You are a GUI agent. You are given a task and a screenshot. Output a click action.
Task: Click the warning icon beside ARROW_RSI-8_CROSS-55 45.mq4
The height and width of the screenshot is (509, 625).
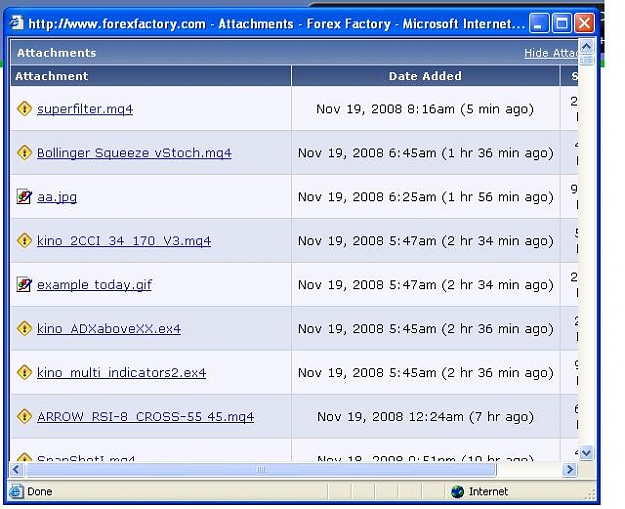24,416
